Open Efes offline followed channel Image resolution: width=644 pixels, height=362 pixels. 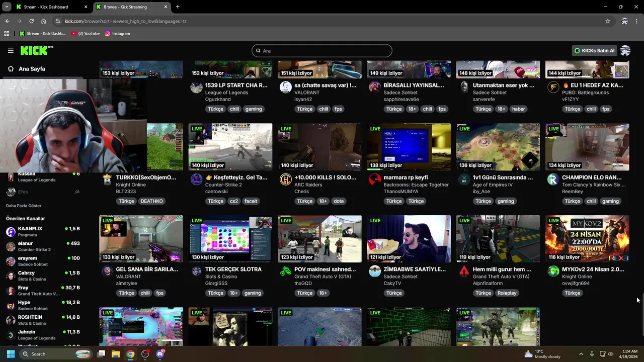(x=43, y=192)
